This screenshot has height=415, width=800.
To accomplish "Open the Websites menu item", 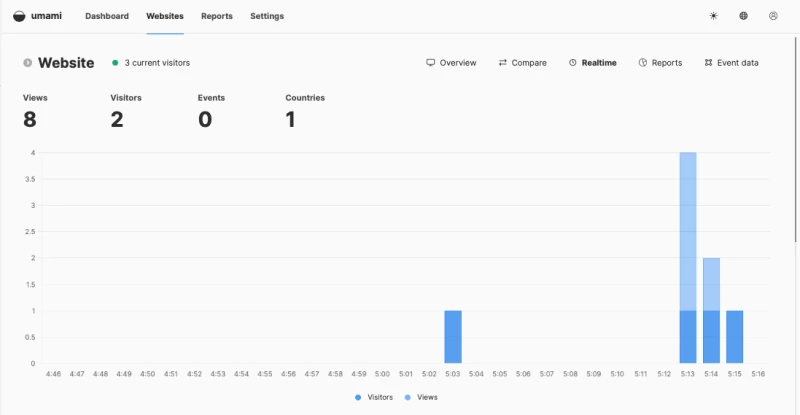I will point(165,16).
